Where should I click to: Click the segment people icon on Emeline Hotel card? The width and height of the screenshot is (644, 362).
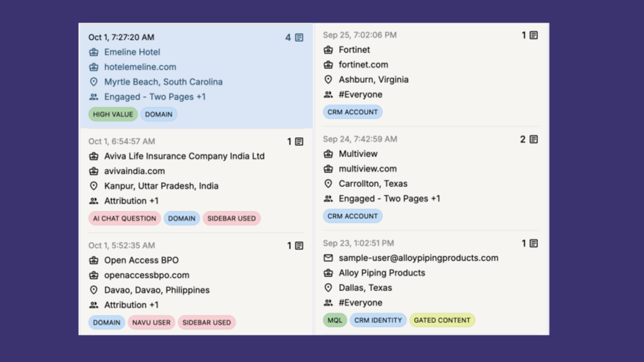[x=93, y=97]
